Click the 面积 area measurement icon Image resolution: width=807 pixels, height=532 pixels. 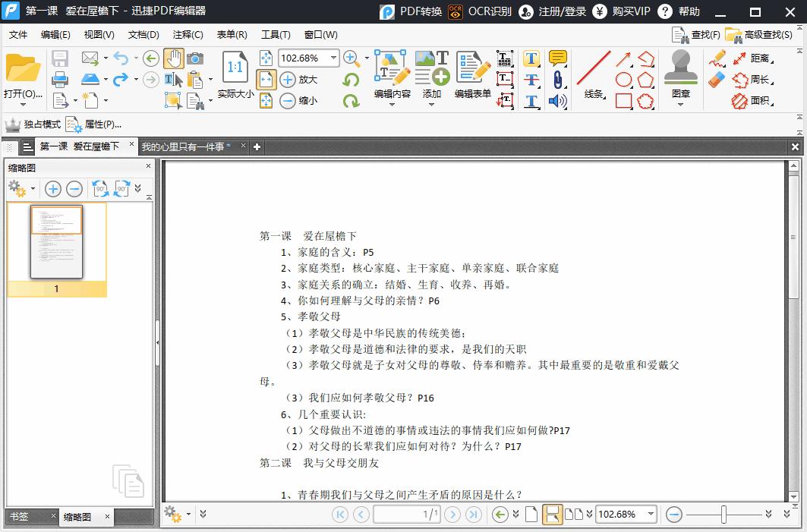tap(757, 99)
